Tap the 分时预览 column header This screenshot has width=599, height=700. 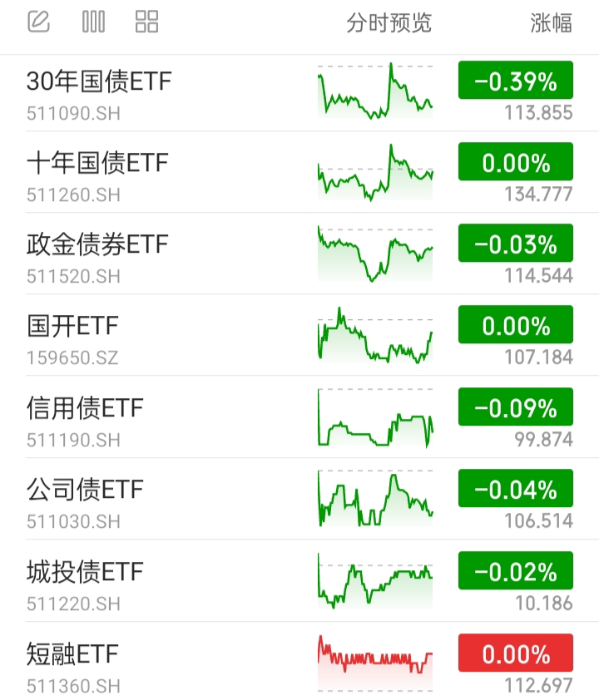tap(389, 22)
